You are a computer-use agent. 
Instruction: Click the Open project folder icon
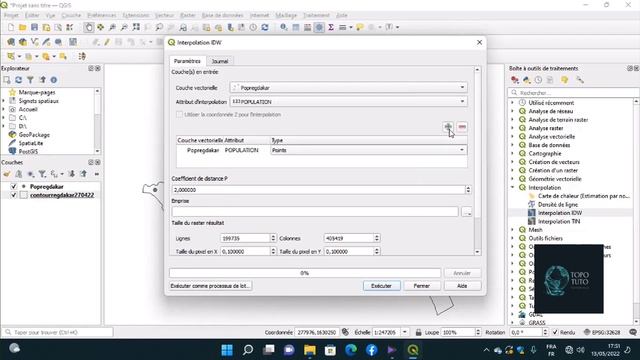point(22,27)
